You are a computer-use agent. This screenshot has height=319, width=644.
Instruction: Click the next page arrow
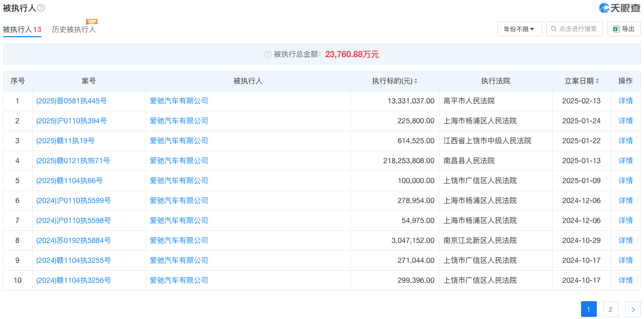click(x=633, y=309)
